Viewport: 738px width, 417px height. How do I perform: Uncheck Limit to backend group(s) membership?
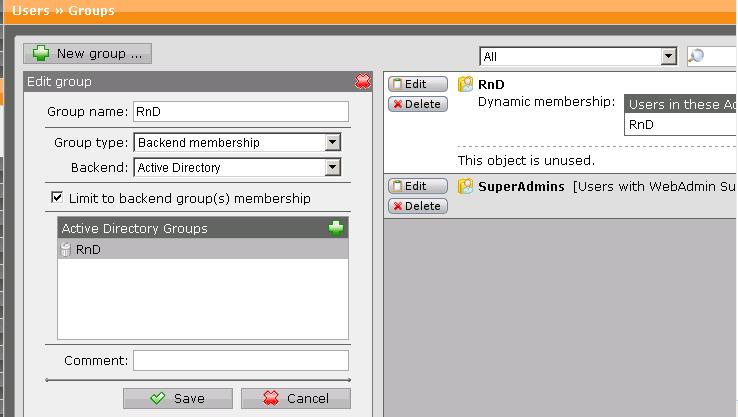(57, 198)
